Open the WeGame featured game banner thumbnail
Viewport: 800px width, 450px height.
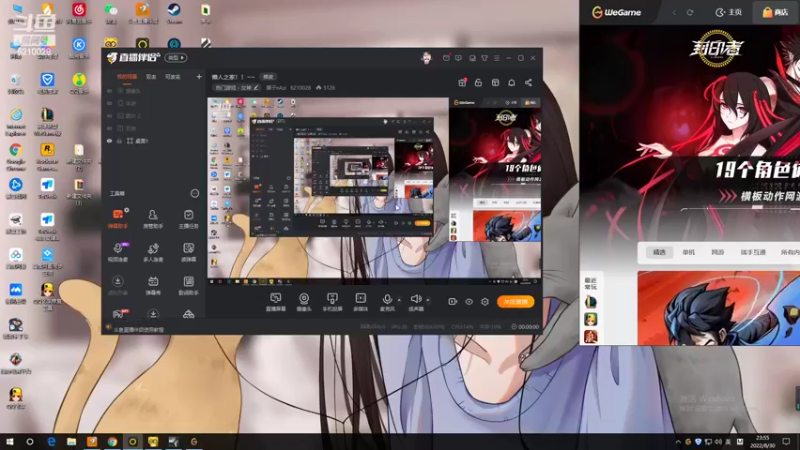(718, 308)
